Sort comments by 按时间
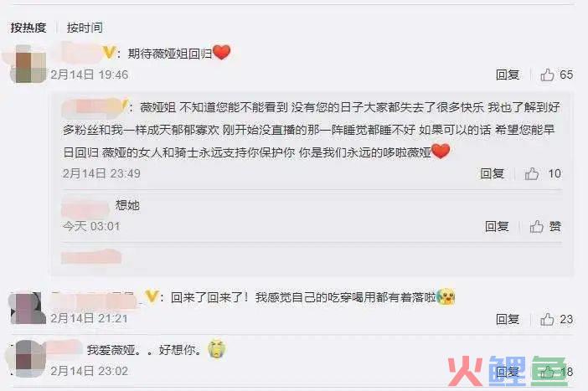 point(85,28)
